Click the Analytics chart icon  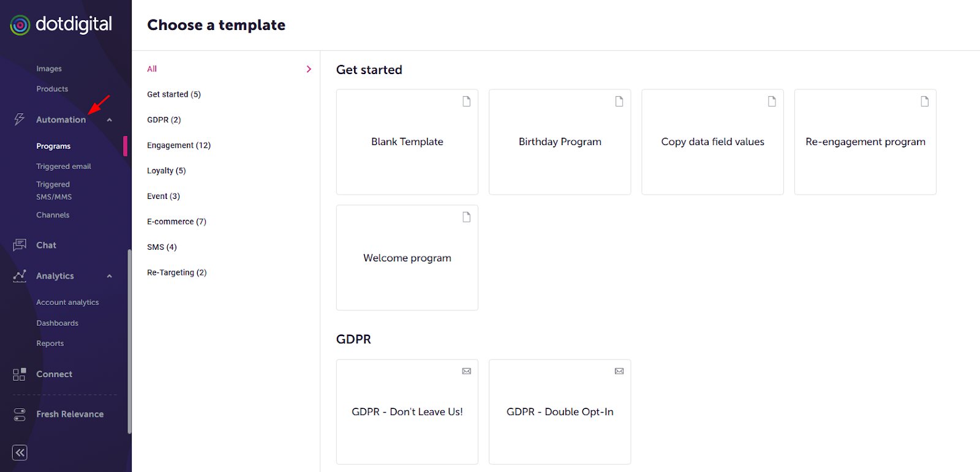[19, 275]
